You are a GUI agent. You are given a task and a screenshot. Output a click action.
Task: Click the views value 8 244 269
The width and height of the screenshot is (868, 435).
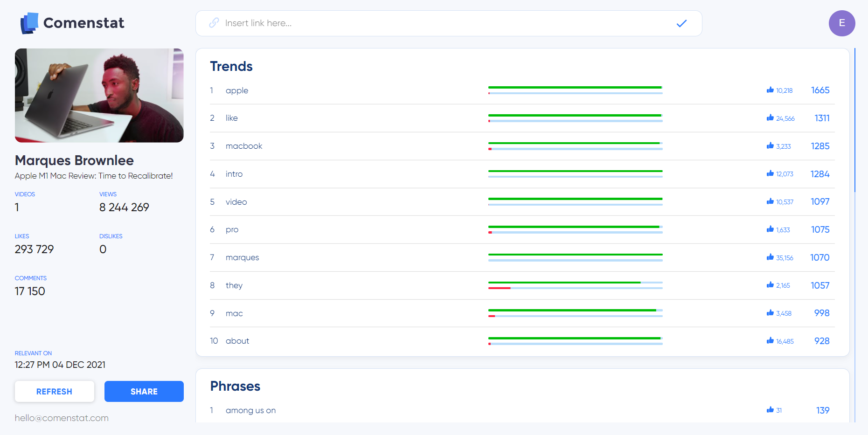(124, 207)
